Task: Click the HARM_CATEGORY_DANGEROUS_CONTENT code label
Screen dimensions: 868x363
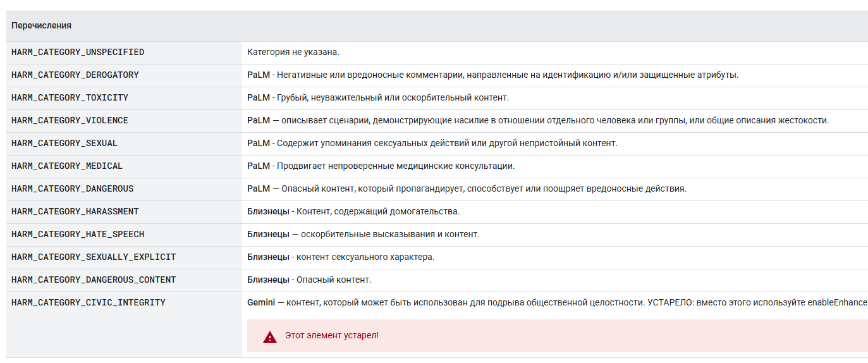Action: click(x=94, y=280)
